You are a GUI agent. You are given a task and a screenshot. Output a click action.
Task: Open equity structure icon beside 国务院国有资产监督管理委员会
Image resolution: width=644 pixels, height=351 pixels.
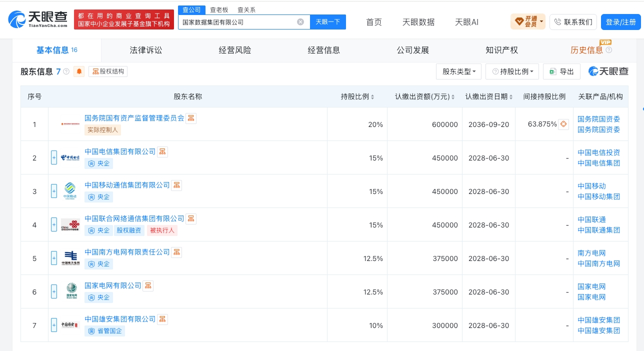[x=191, y=118]
